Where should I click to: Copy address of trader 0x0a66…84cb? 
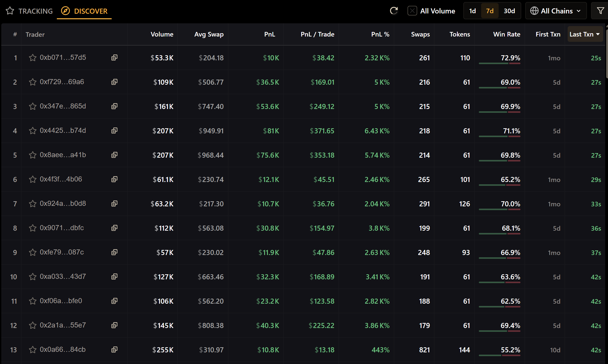tap(114, 350)
